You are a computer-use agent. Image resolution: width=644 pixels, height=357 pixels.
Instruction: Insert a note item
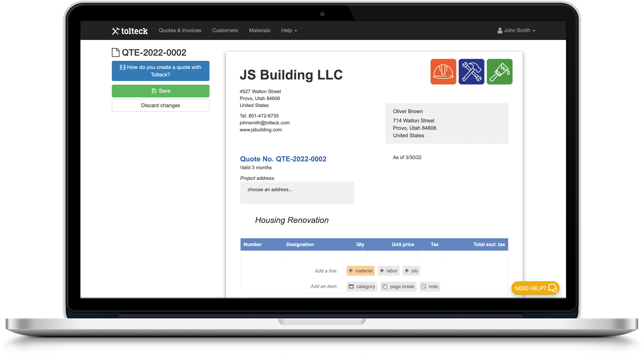coord(430,286)
